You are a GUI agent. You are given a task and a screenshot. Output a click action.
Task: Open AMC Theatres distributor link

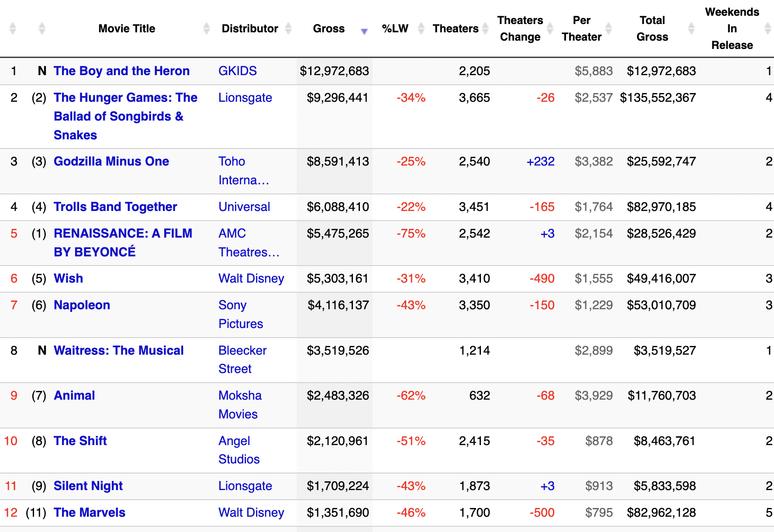pos(249,242)
